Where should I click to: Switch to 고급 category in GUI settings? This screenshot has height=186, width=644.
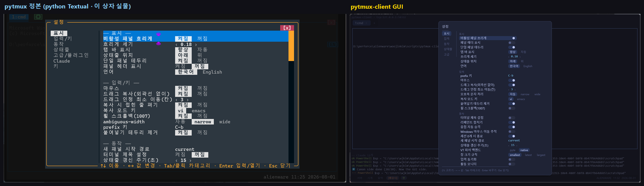[447, 54]
